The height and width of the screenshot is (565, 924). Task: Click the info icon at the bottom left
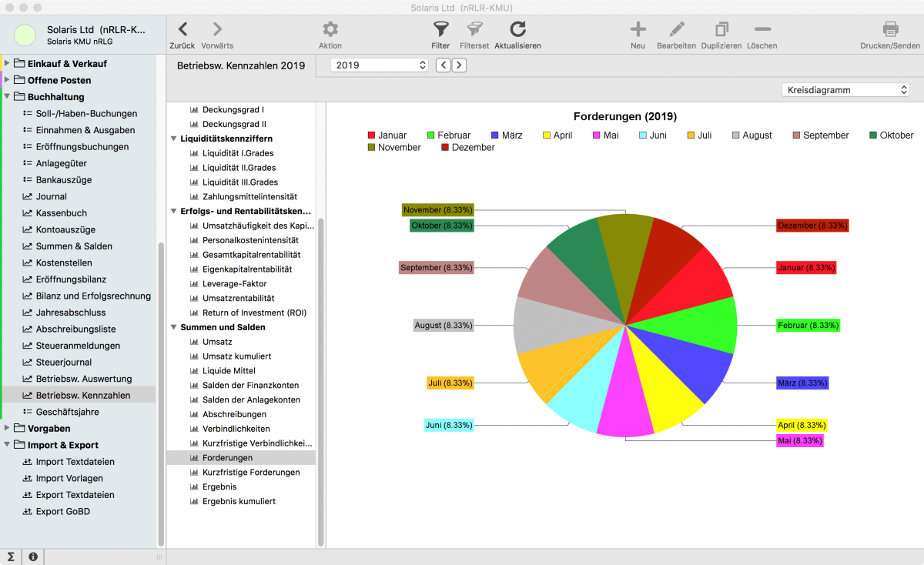32,556
